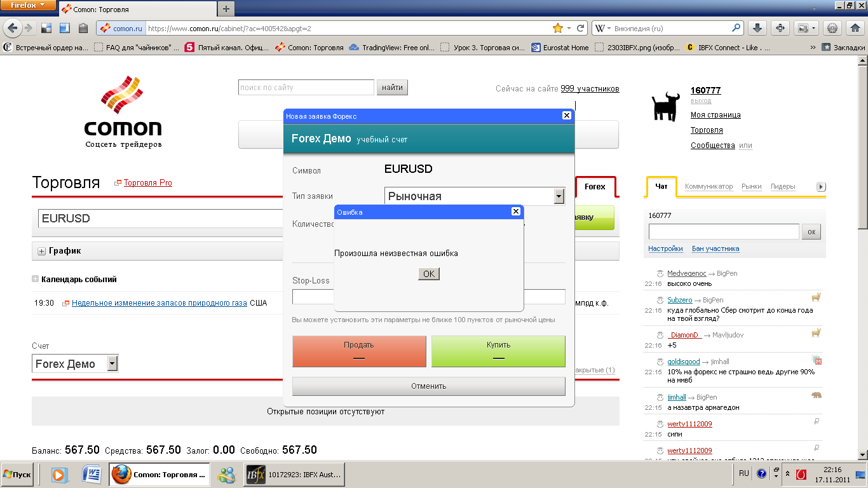The height and width of the screenshot is (488, 868).
Task: Open the Тип заявки Рыночная dropdown
Action: 475,196
